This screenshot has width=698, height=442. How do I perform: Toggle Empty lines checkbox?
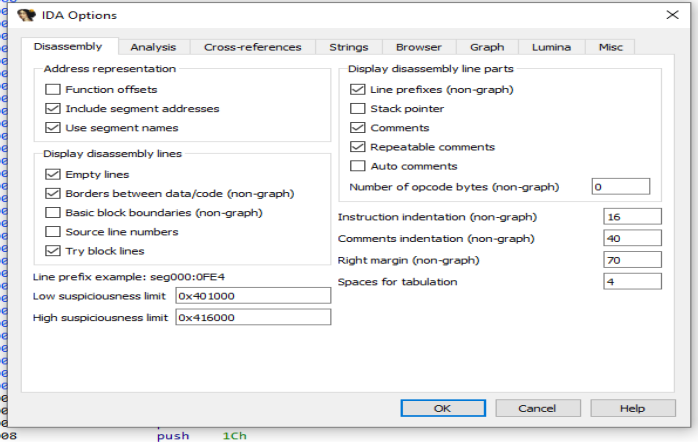(53, 174)
